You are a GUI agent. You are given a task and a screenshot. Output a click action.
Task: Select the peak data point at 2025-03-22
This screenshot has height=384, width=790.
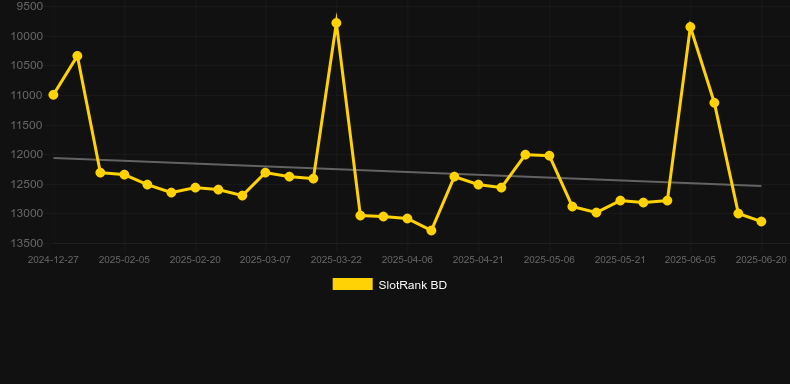(x=336, y=23)
